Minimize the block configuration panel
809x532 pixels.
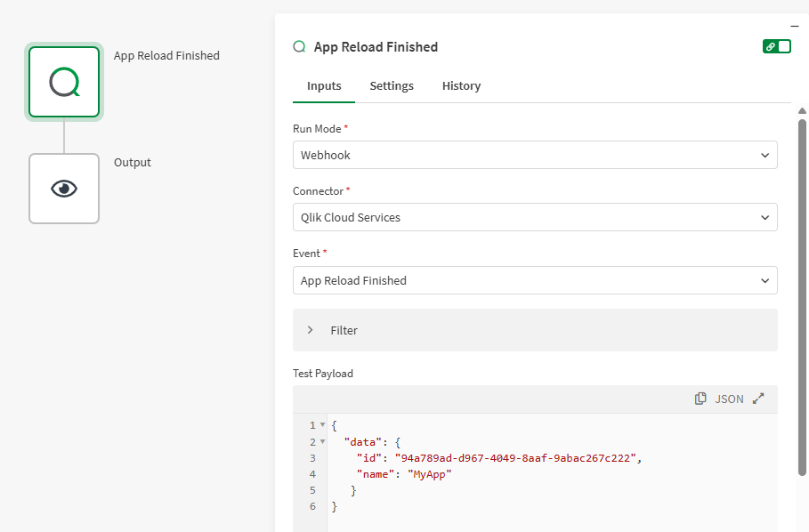coord(795,26)
